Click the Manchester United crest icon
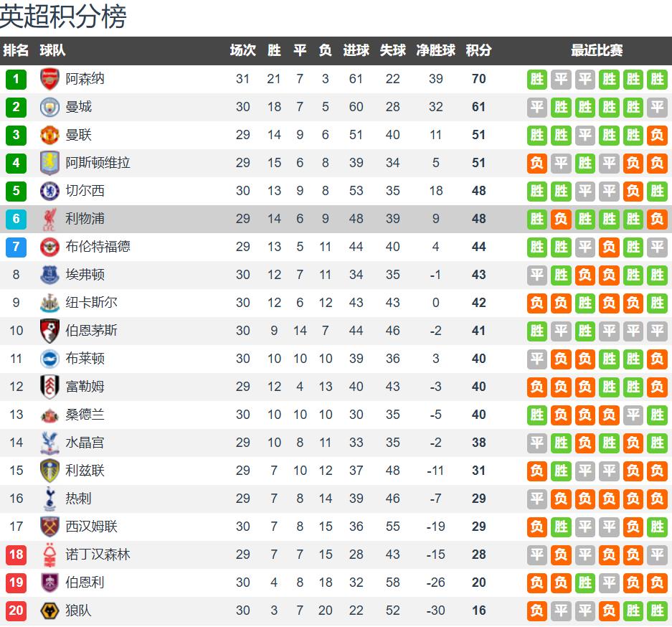 pos(49,135)
